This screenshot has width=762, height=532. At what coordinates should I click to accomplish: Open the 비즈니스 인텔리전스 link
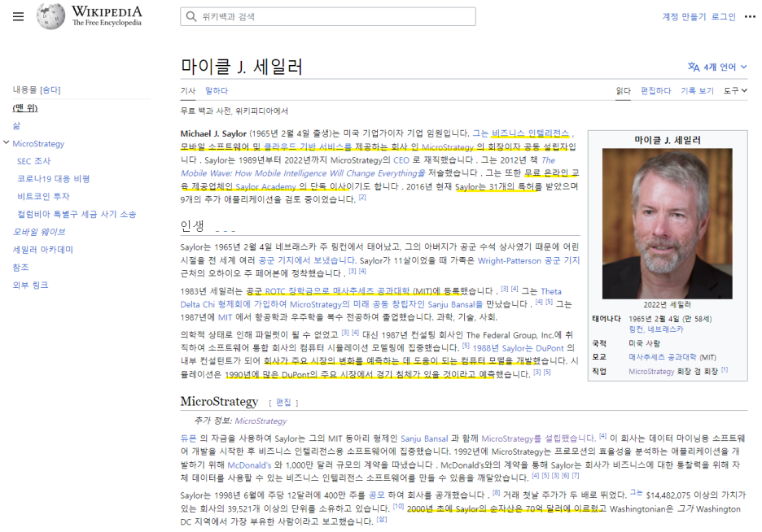[x=530, y=133]
